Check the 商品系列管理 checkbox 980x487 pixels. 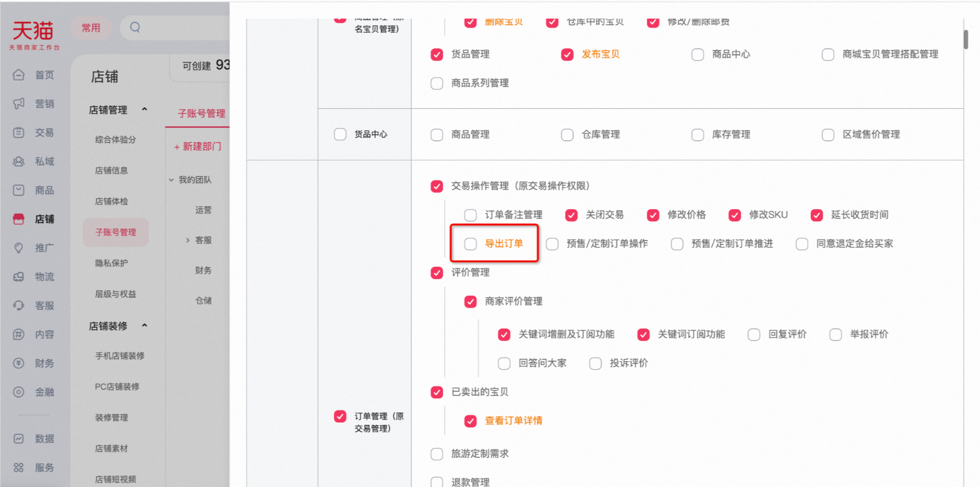click(x=437, y=83)
